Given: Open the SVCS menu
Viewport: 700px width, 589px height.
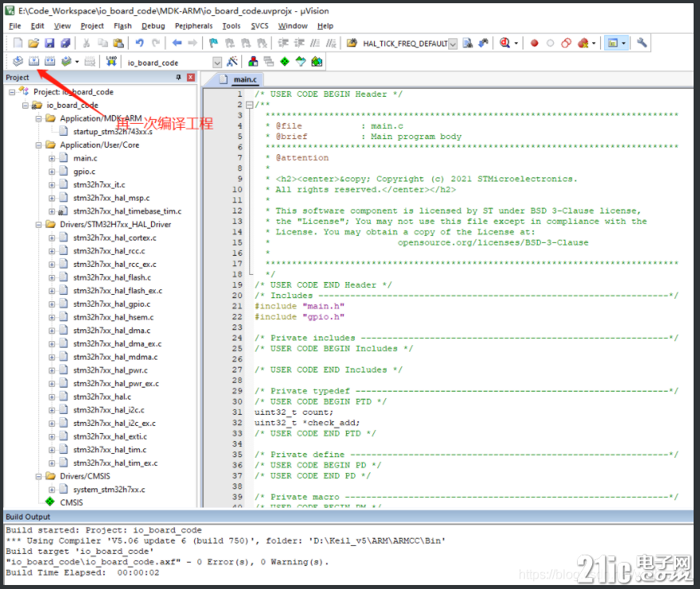Looking at the screenshot, I should click(x=260, y=26).
